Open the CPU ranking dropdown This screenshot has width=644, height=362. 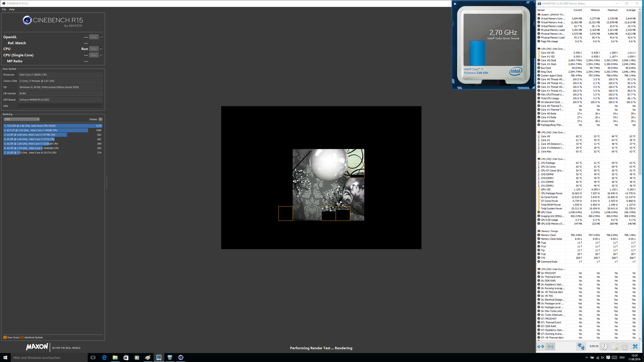point(22,119)
